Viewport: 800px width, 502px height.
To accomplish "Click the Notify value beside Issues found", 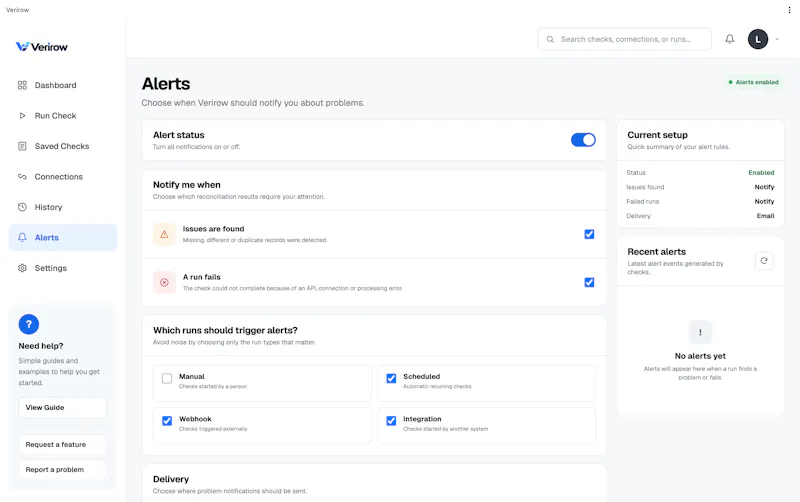I will pos(764,187).
